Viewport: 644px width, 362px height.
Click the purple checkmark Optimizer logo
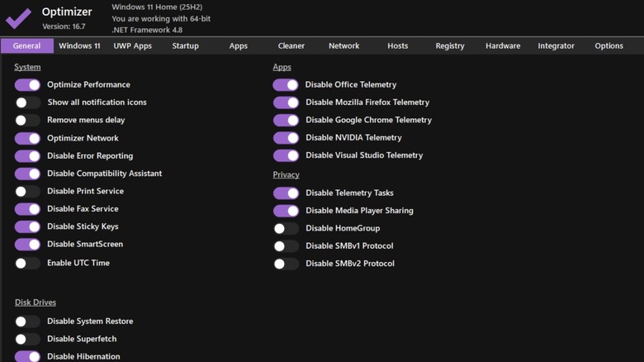[x=18, y=18]
